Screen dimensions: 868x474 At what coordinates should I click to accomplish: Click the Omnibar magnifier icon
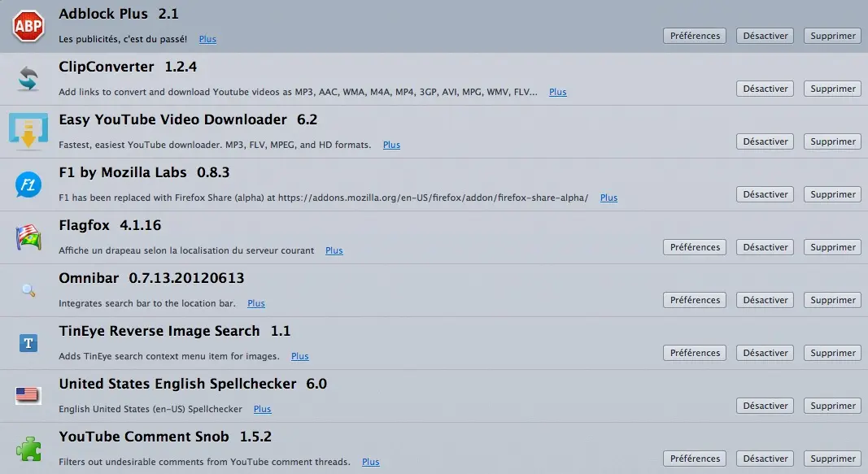point(28,289)
